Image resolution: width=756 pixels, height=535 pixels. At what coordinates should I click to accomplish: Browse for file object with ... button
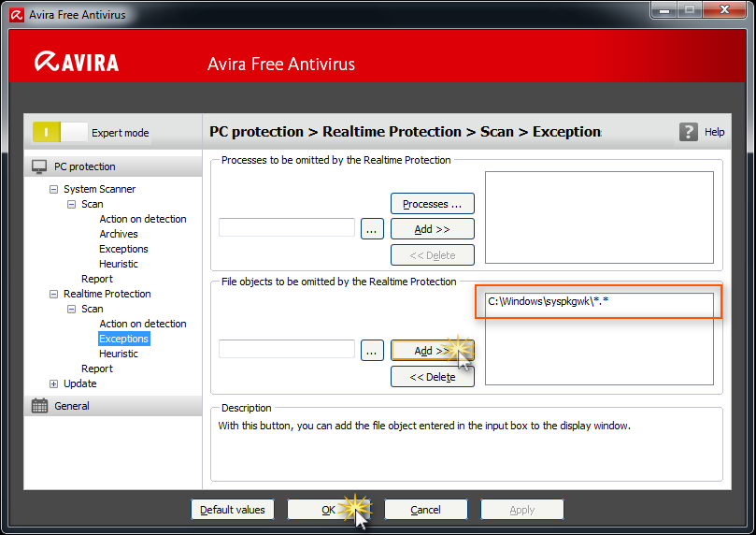pos(372,351)
